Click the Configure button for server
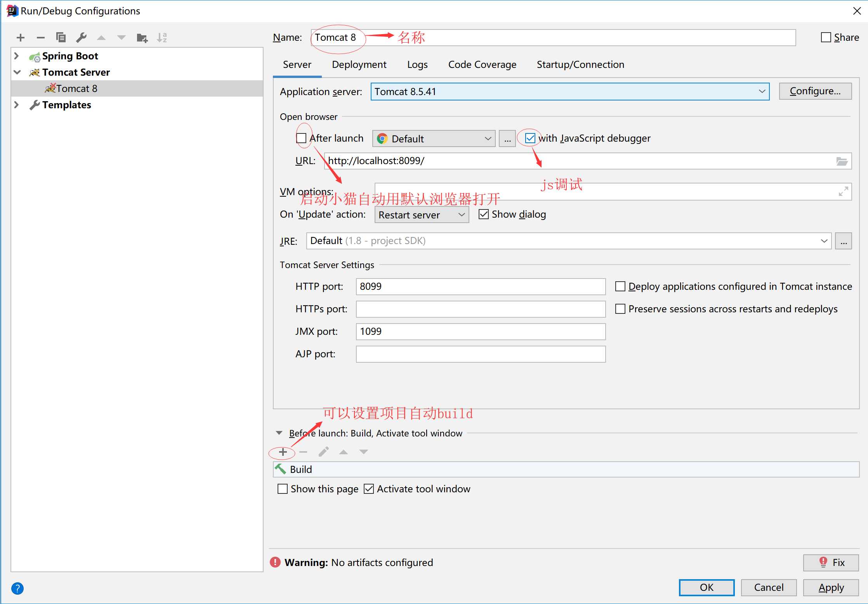 (x=817, y=92)
